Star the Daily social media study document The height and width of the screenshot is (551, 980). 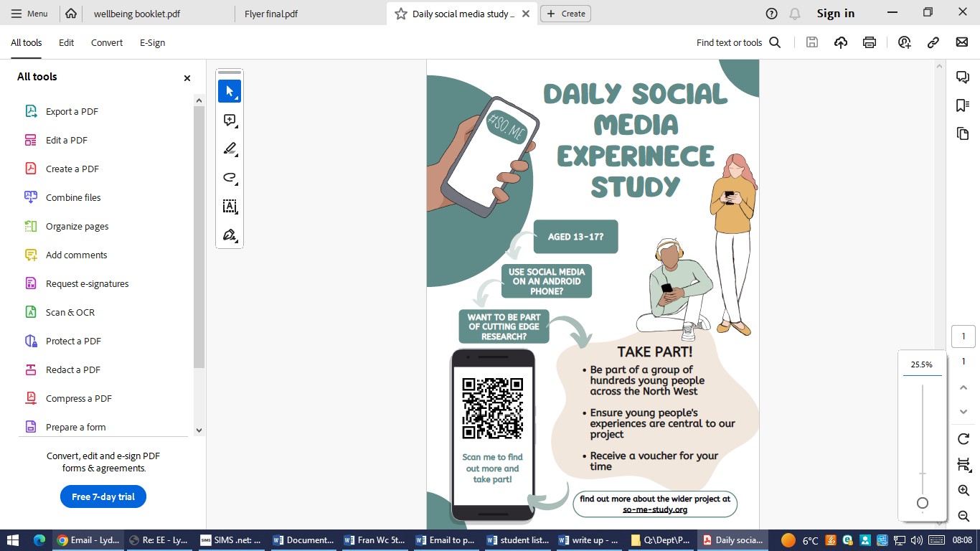400,14
